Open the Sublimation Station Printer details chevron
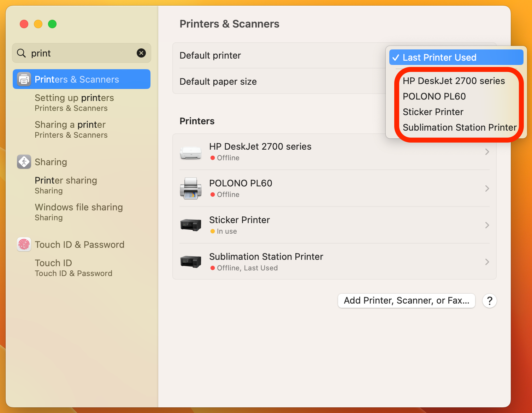Image resolution: width=532 pixels, height=413 pixels. (487, 262)
